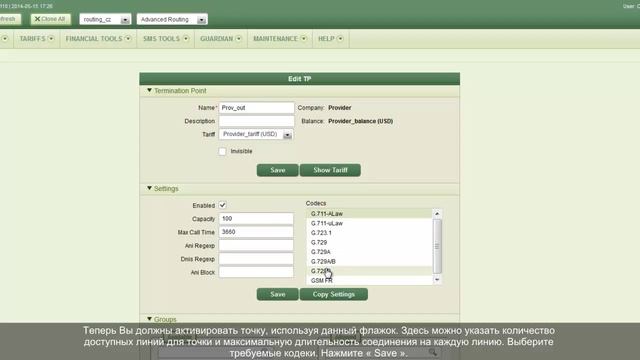Click TARIFFS menu arrow icon
This screenshot has height=360, width=640.
(x=51, y=39)
